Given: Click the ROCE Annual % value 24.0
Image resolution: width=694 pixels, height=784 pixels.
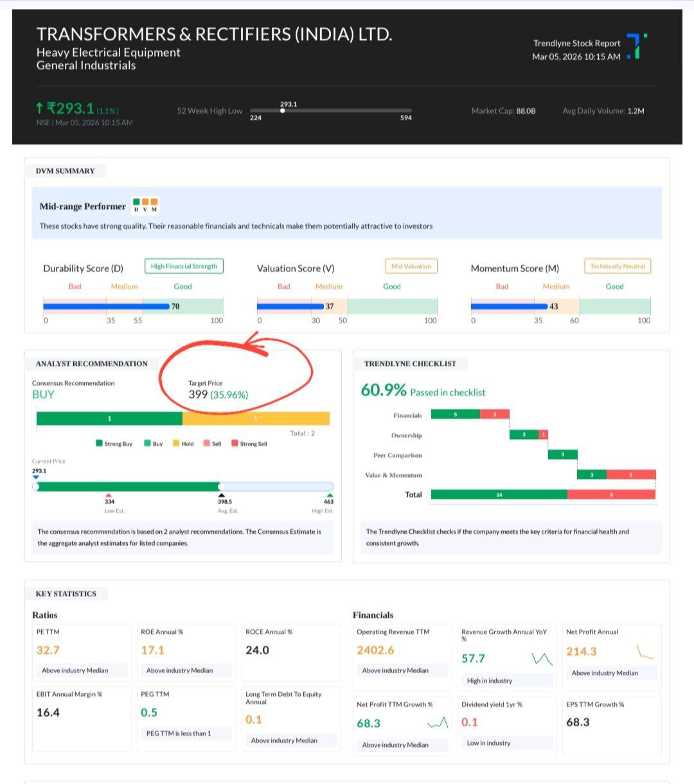Looking at the screenshot, I should [x=257, y=650].
